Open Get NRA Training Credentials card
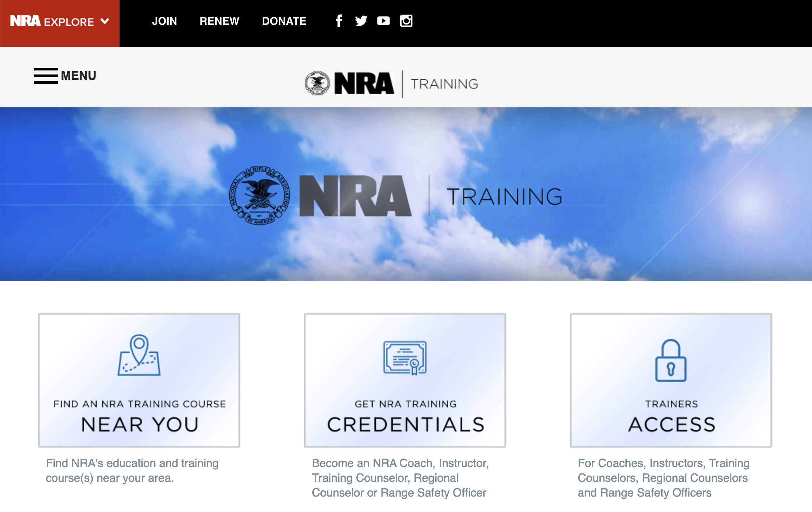Screen dimensions: 812x512 tap(405, 380)
